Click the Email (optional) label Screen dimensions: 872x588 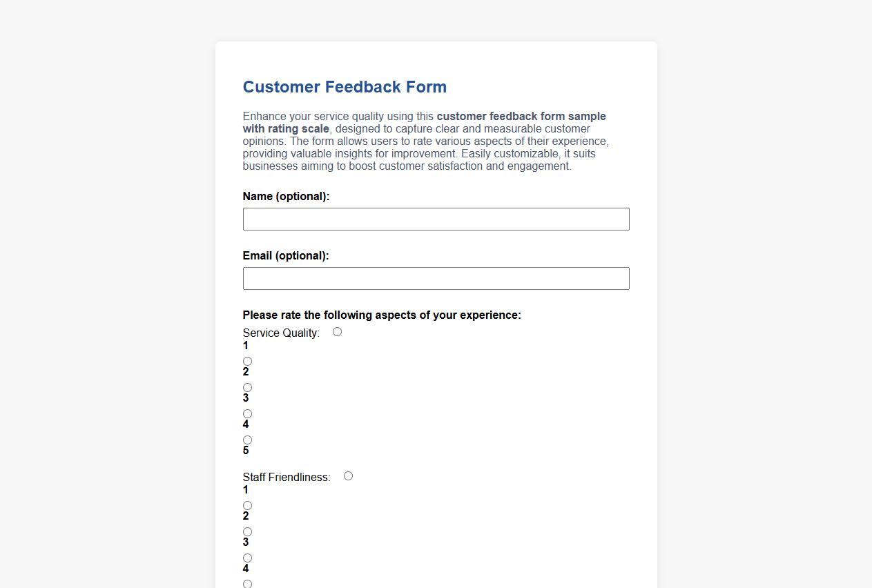(x=285, y=255)
